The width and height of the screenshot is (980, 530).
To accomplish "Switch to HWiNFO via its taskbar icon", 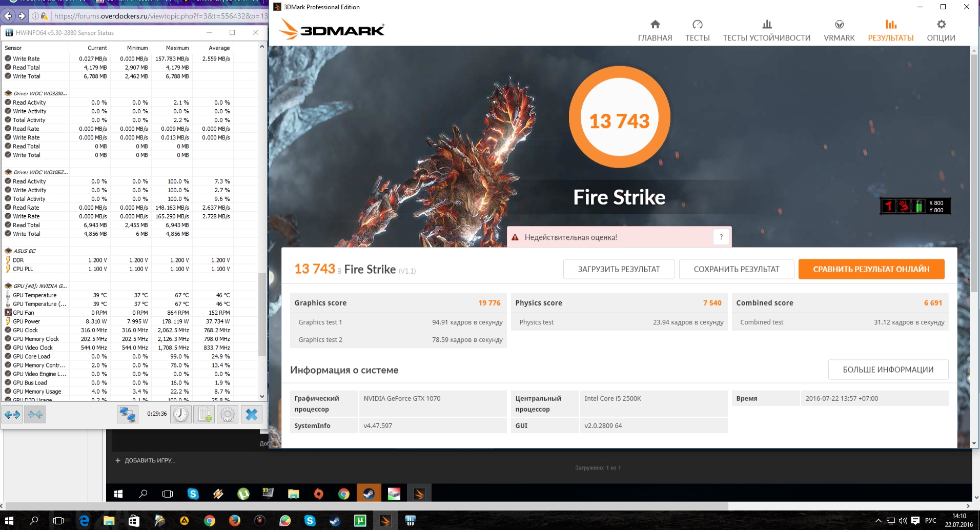I will pyautogui.click(x=410, y=521).
